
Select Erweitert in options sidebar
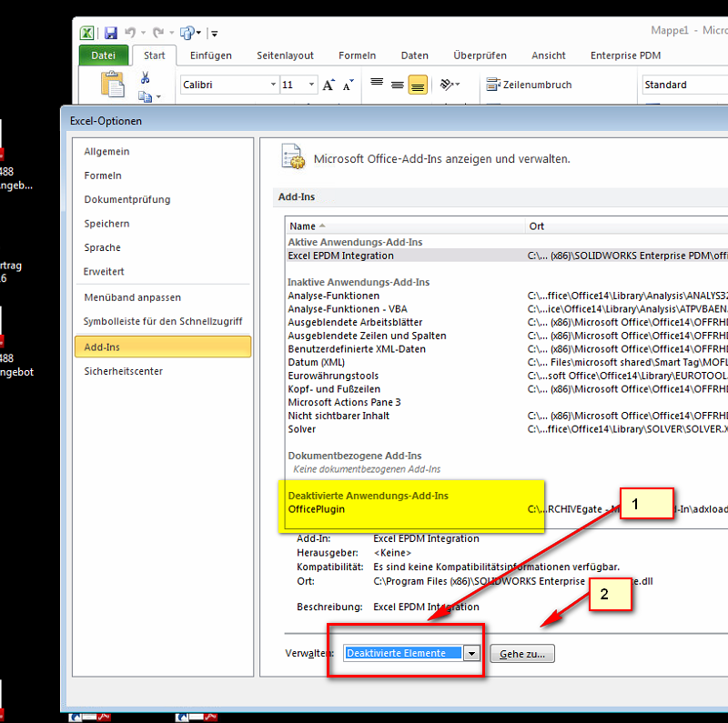163,272
